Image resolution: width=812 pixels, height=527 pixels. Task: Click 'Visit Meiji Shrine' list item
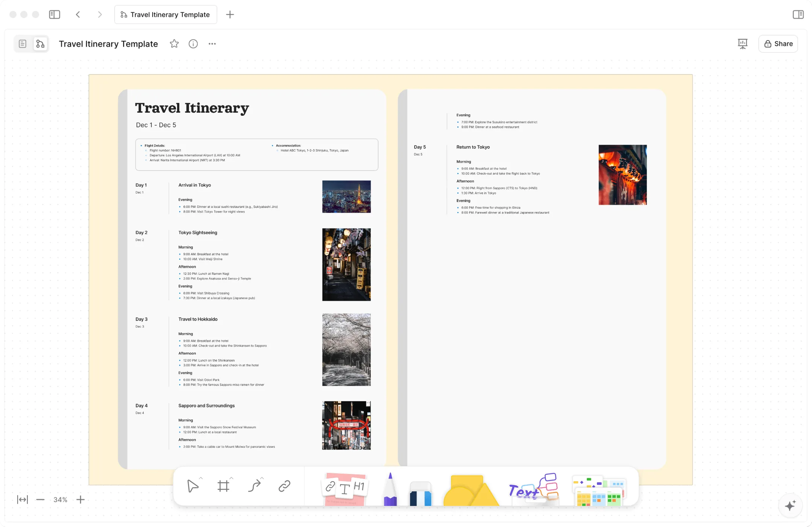(203, 259)
